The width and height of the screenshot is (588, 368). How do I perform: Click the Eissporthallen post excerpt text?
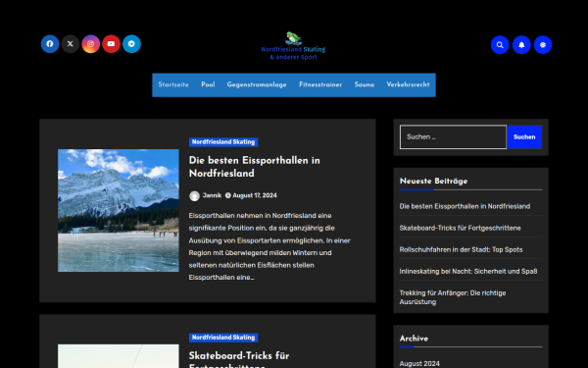[x=269, y=246]
